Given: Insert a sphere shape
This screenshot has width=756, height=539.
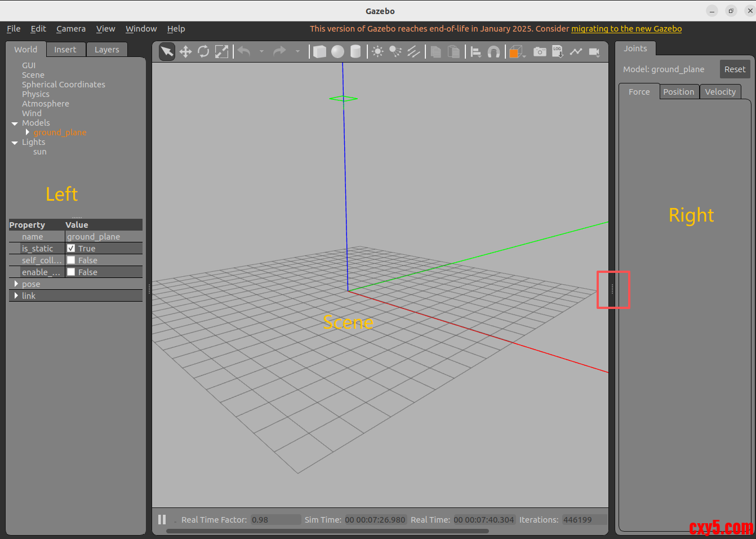Looking at the screenshot, I should point(337,52).
